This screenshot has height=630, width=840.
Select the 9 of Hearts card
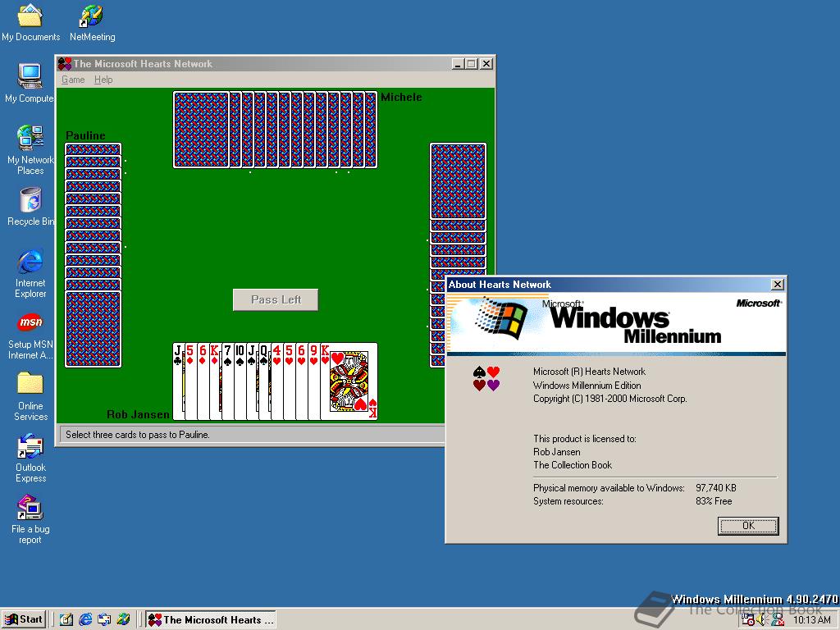tap(314, 381)
